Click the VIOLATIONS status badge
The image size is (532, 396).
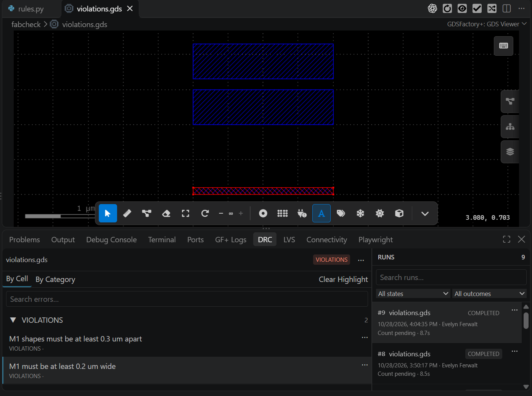coord(331,260)
